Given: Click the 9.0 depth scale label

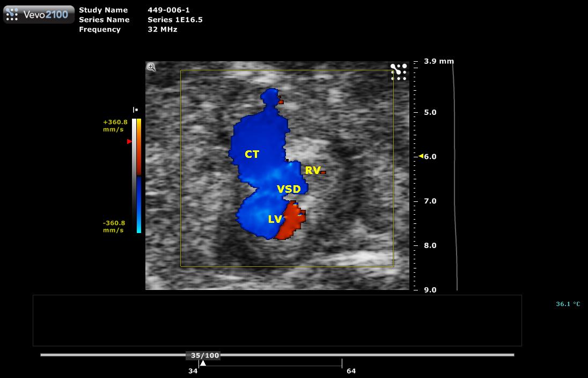Looking at the screenshot, I should [430, 290].
